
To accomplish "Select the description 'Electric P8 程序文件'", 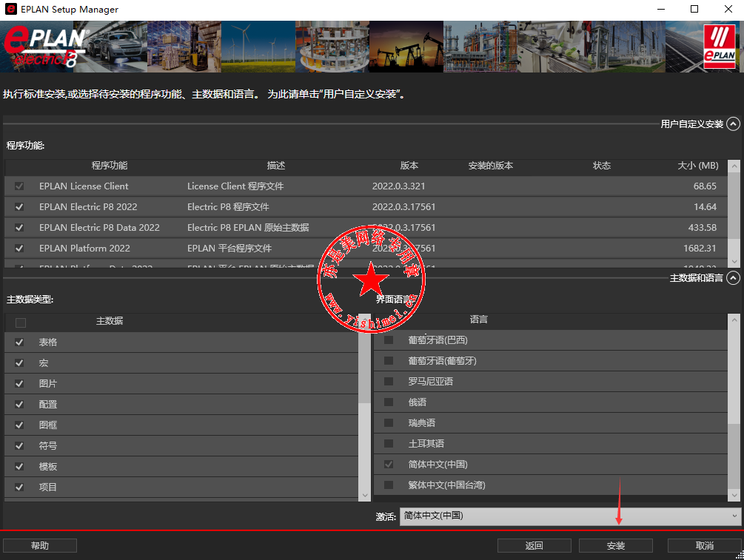I will point(228,206).
